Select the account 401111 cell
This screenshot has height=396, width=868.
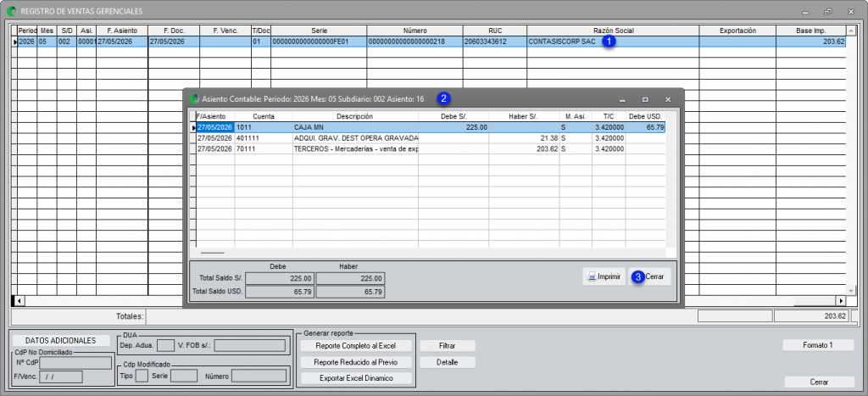(264, 138)
